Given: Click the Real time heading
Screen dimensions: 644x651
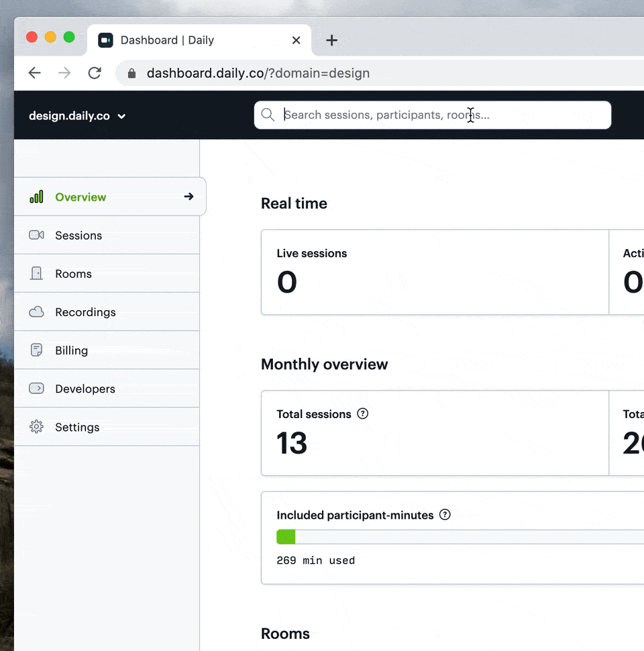Looking at the screenshot, I should (294, 203).
